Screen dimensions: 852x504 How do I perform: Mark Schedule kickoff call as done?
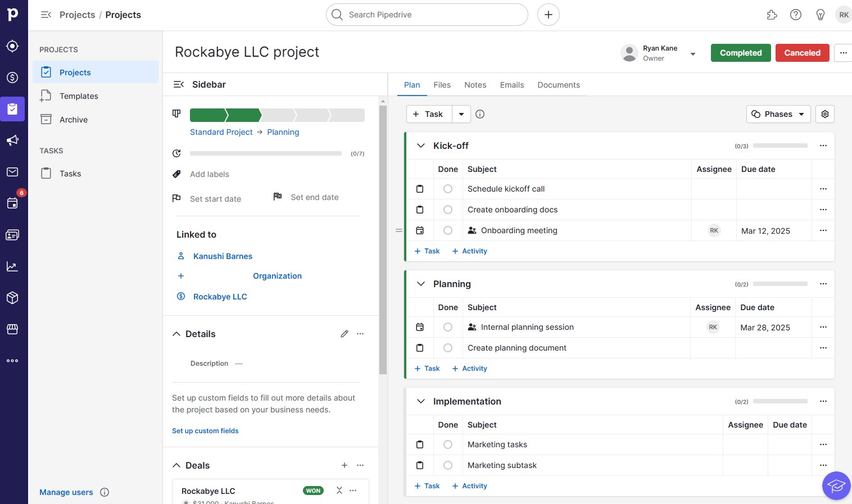[x=447, y=189]
